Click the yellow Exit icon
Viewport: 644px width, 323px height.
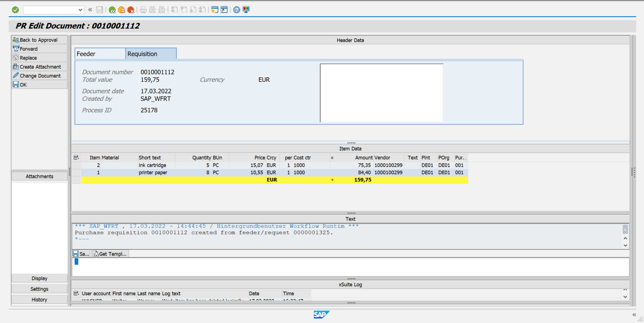tap(121, 9)
